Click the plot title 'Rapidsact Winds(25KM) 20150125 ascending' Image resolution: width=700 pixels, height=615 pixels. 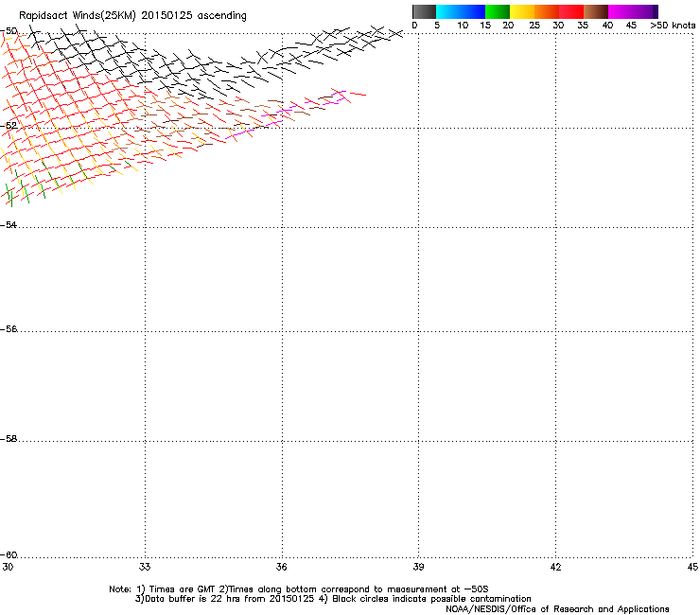point(132,16)
